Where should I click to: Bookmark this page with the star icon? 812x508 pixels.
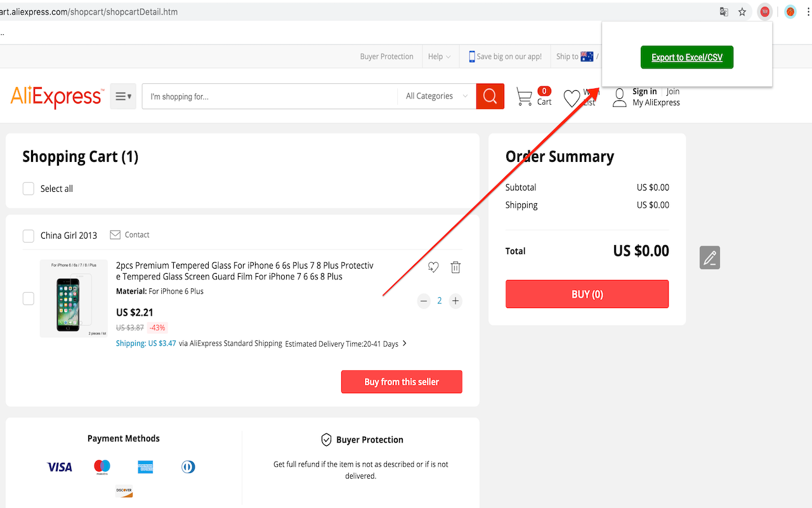[x=742, y=11]
